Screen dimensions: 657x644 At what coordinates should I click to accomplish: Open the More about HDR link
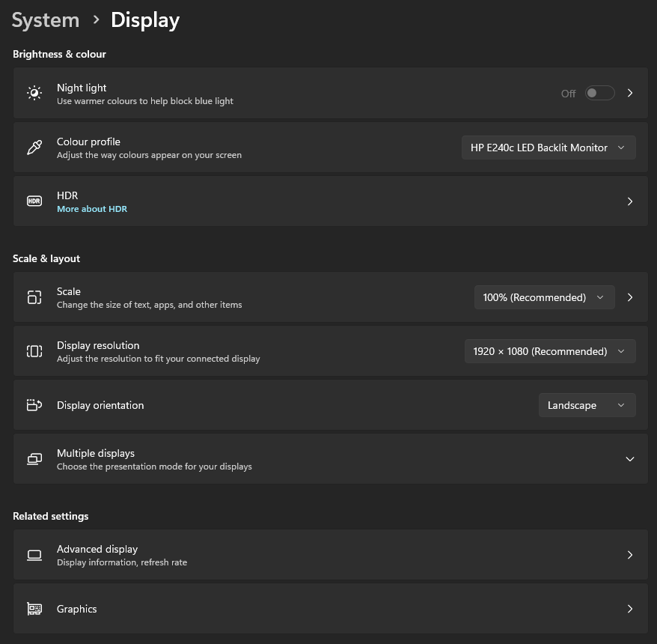coord(92,209)
